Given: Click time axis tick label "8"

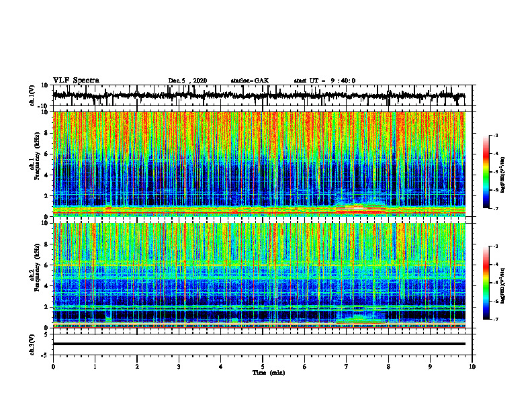Looking at the screenshot, I should click(x=388, y=367).
